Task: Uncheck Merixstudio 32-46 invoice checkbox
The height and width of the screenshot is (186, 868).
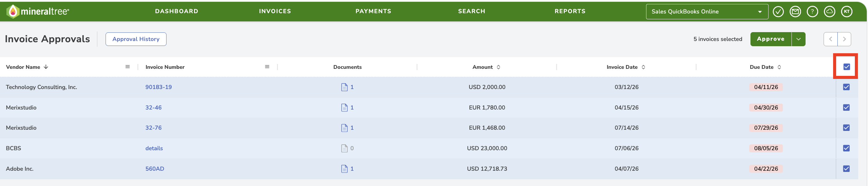Action: pyautogui.click(x=847, y=107)
